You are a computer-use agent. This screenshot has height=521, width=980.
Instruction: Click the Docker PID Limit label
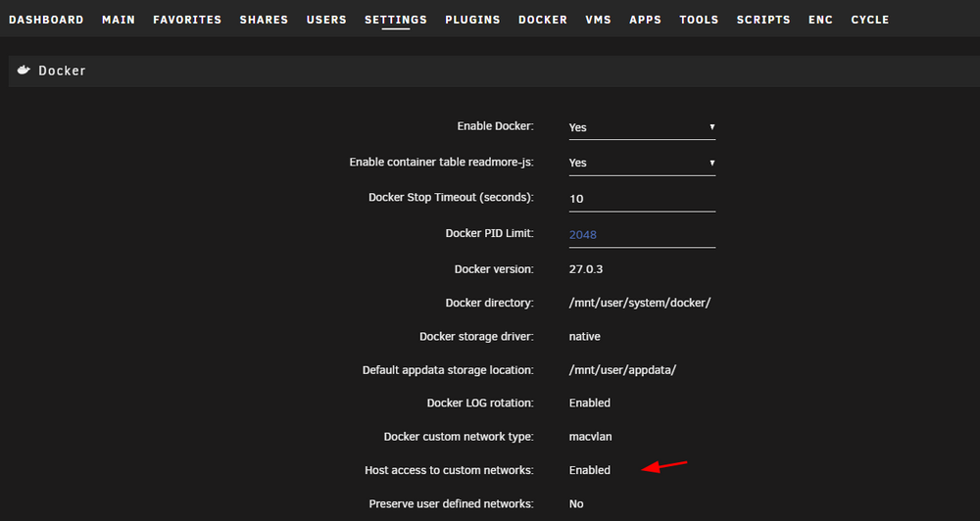tap(489, 233)
